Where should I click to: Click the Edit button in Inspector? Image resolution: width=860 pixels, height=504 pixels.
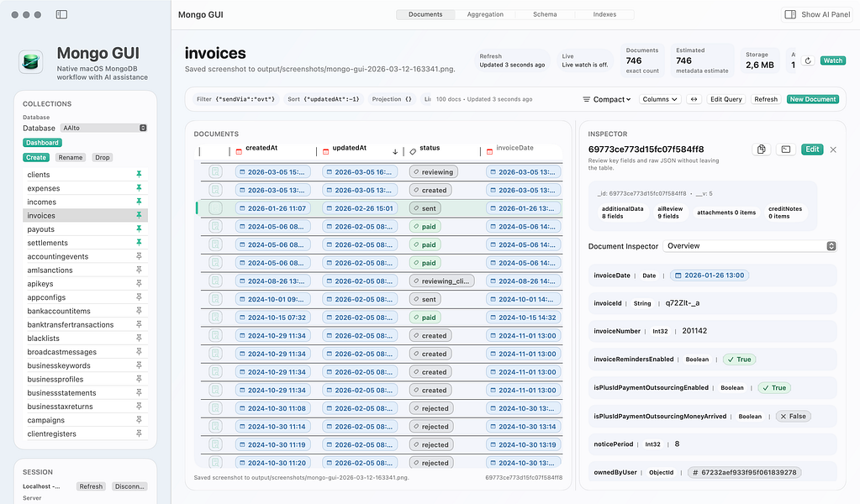(812, 149)
